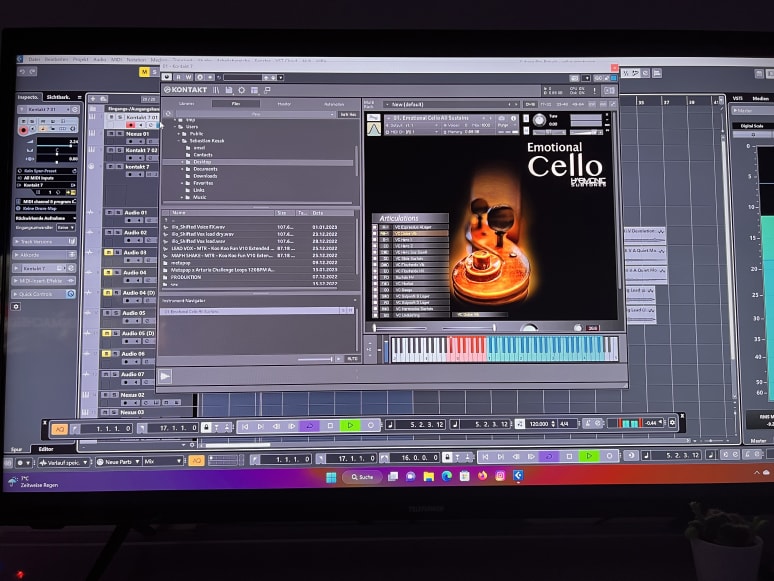This screenshot has height=581, width=774.
Task: Click the Cubase undo arrow icon
Action: (x=22, y=72)
